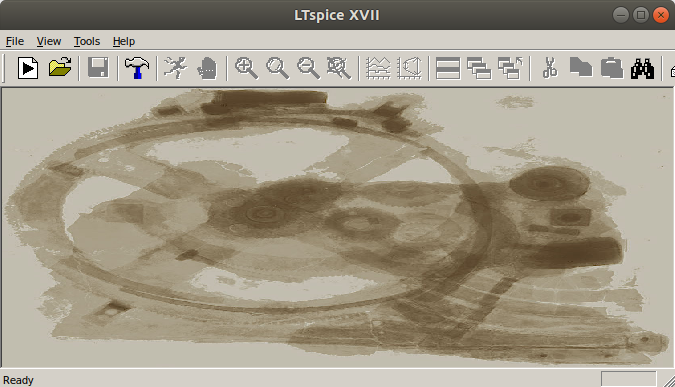Select the Pan magnifier icon

click(x=277, y=68)
